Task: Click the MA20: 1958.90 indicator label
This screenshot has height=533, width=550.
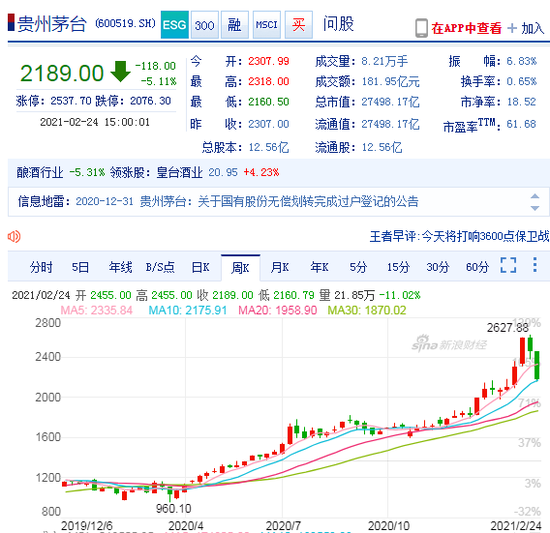Action: point(277,310)
